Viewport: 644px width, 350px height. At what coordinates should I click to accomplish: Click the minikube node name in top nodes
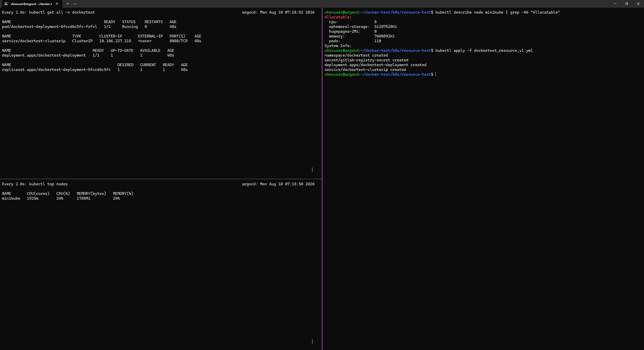click(11, 198)
